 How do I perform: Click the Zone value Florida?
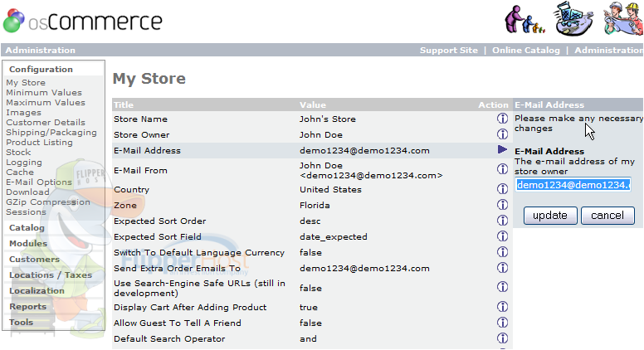pyautogui.click(x=315, y=205)
